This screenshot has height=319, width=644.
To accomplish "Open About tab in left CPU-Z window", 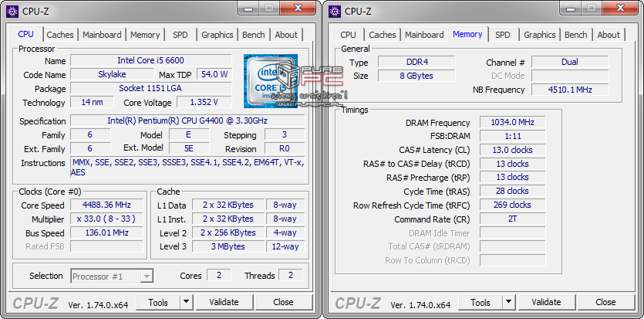I will (286, 35).
